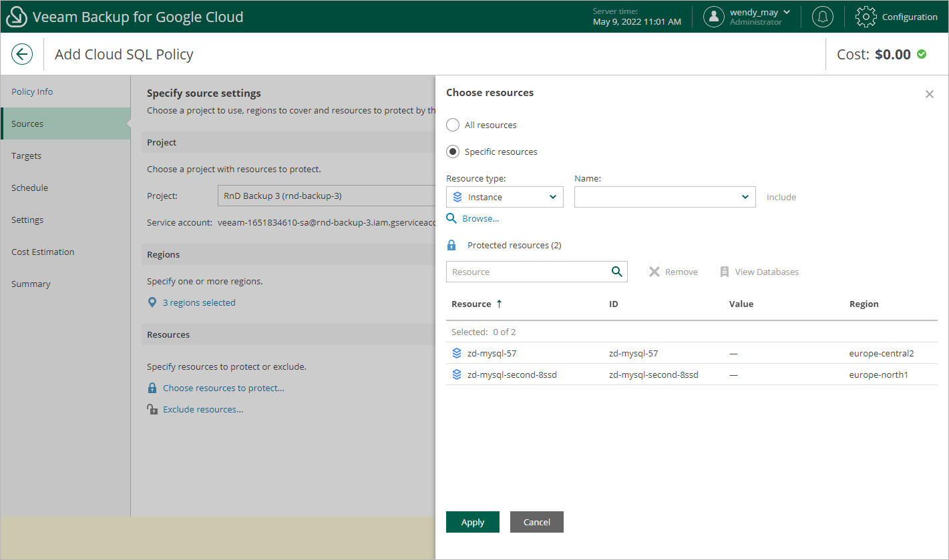This screenshot has width=949, height=560.
Task: Sort by the Resource column arrow
Action: click(x=498, y=304)
